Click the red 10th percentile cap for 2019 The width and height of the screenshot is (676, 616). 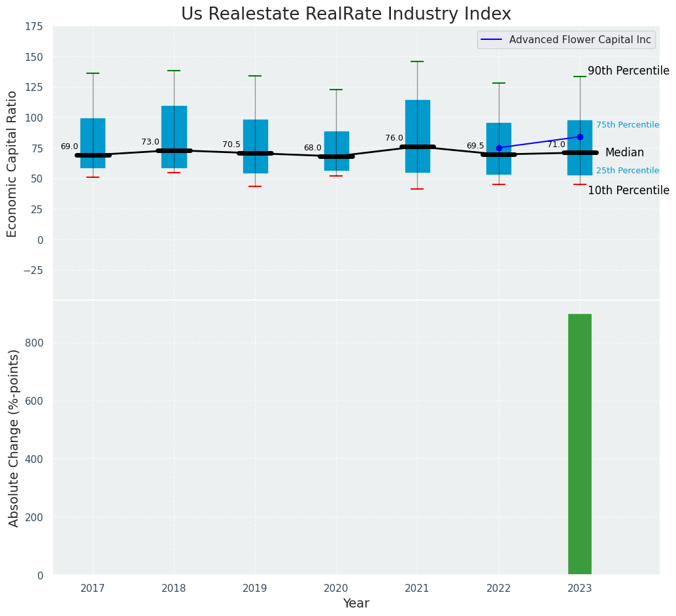(x=255, y=186)
